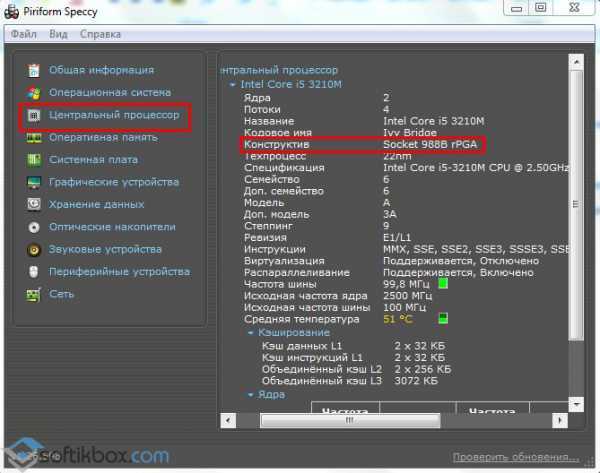Click the vertical scrollbar up arrow
Viewport: 600px width, 473px height.
[x=576, y=62]
